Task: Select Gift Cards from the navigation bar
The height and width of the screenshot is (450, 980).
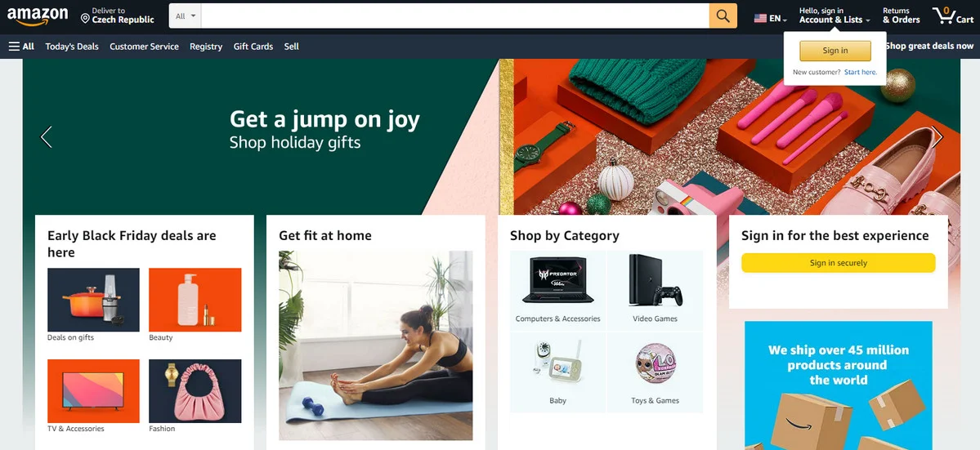Action: tap(253, 47)
